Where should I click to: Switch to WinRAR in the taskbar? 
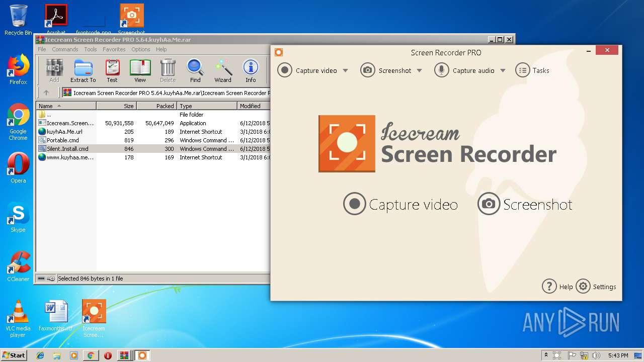pyautogui.click(x=124, y=355)
